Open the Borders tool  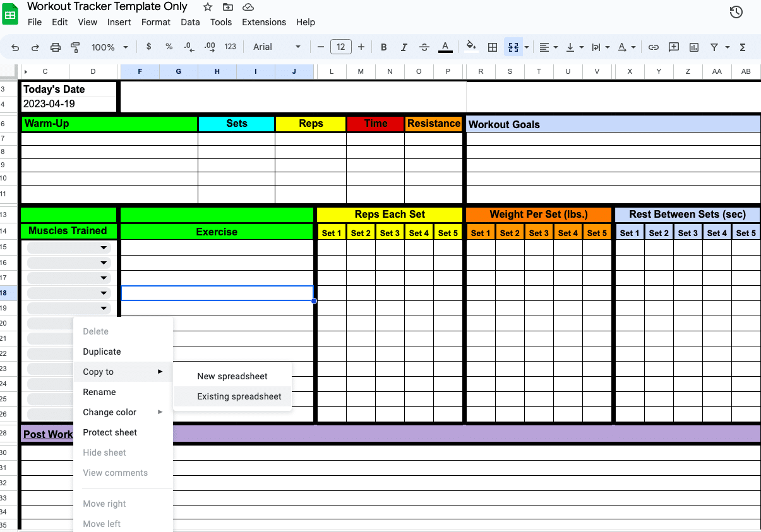click(x=493, y=47)
